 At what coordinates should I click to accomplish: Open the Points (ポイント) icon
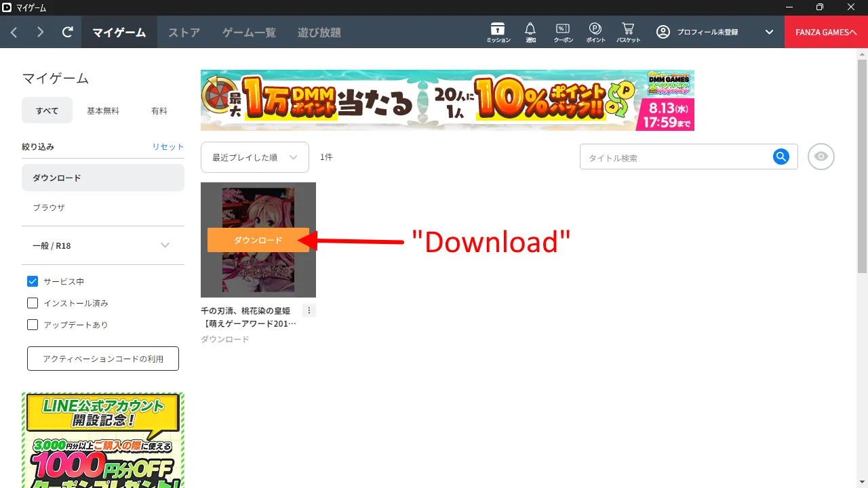tap(595, 32)
